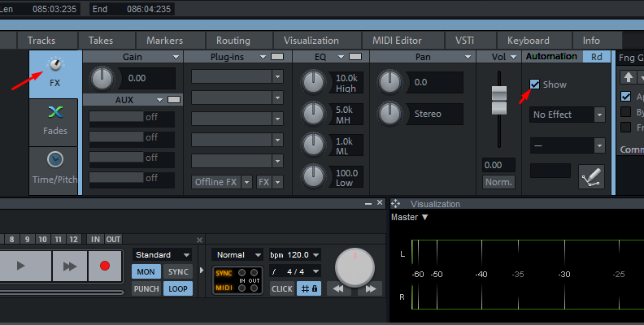Click the OUT marker button
Screen dimensions: 644x325
[113, 239]
